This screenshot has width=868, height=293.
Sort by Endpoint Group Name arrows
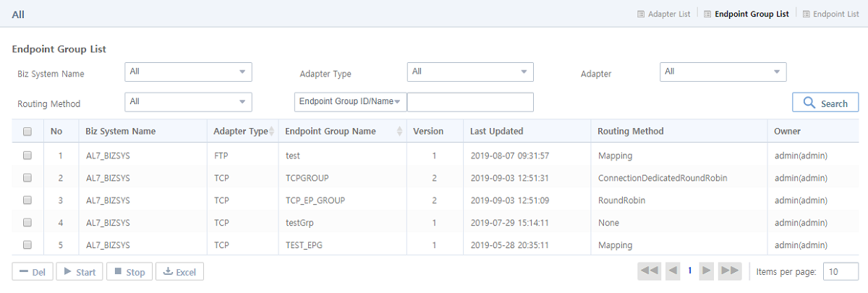tap(400, 132)
